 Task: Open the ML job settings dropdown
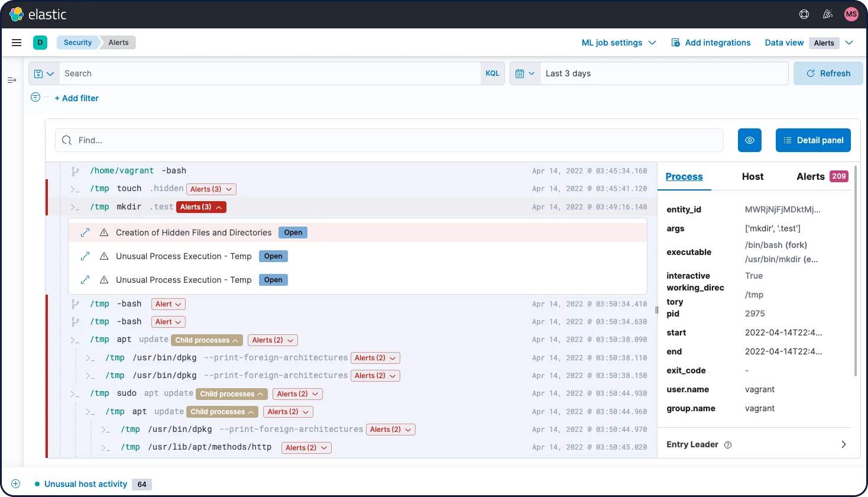click(x=619, y=43)
